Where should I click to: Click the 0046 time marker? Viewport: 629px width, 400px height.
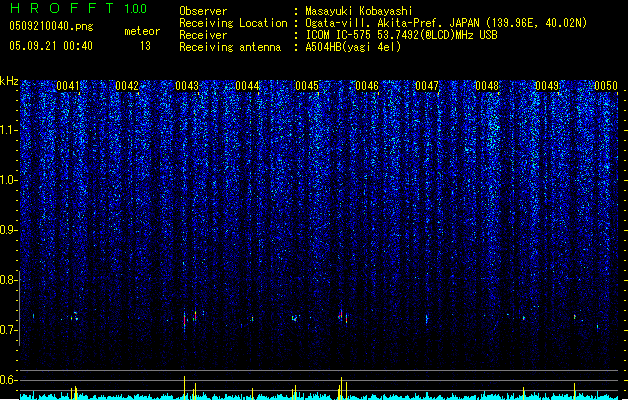tap(367, 86)
